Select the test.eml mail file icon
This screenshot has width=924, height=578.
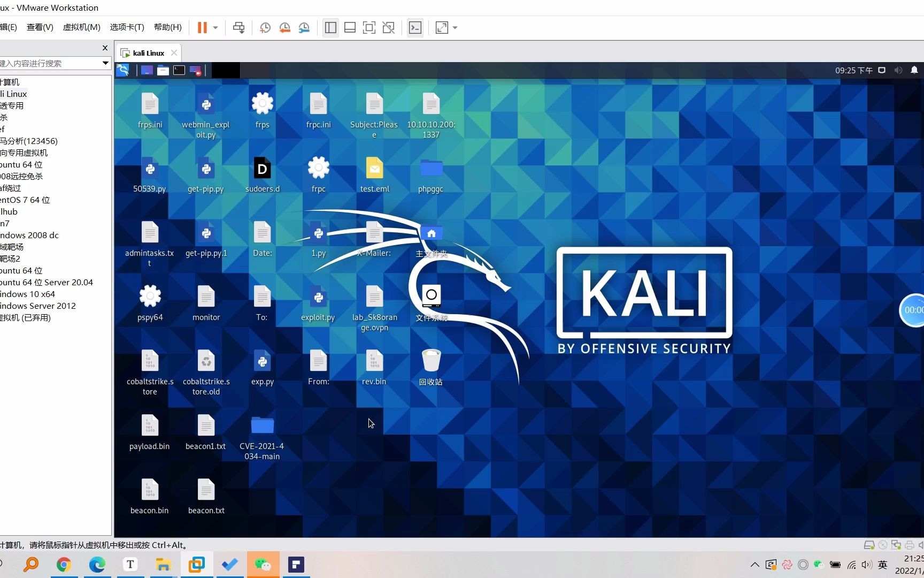coord(374,174)
